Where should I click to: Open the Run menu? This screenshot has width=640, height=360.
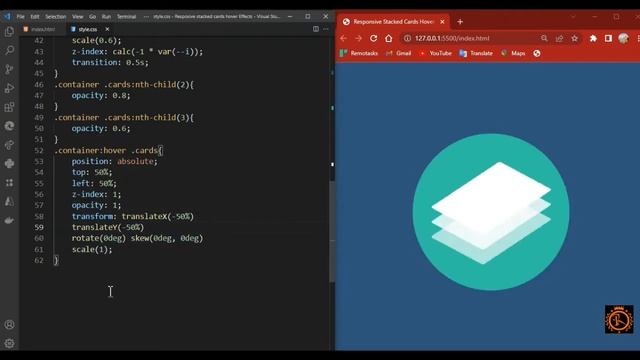pyautogui.click(x=106, y=17)
